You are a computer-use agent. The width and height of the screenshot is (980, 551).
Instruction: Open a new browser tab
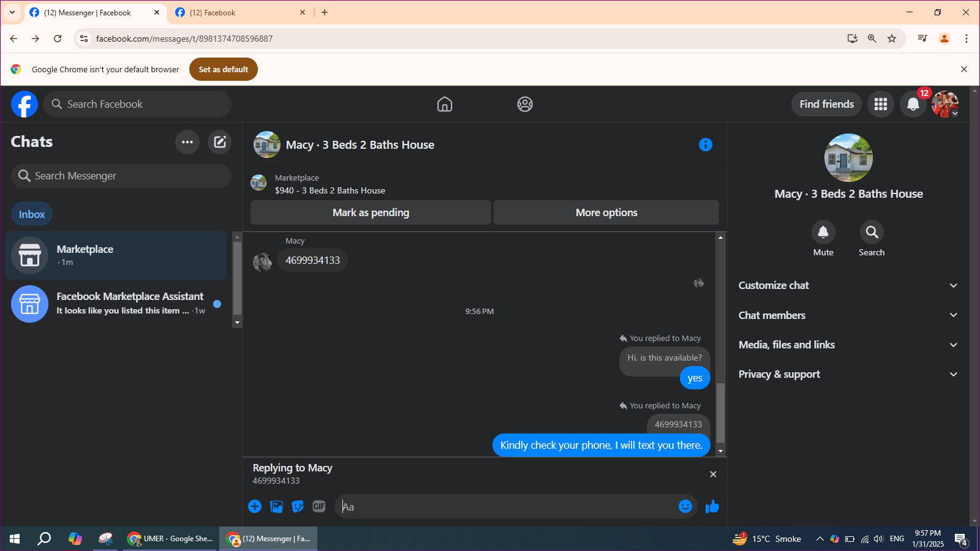tap(325, 12)
